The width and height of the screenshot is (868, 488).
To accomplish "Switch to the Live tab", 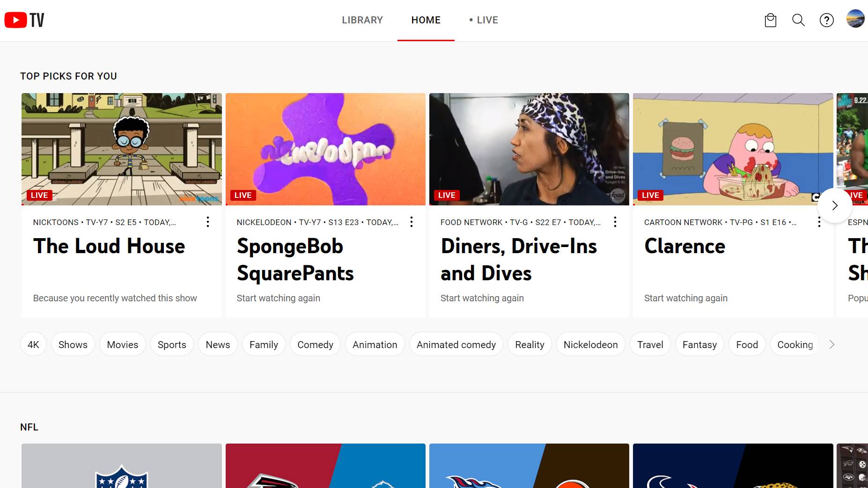I will [x=484, y=20].
